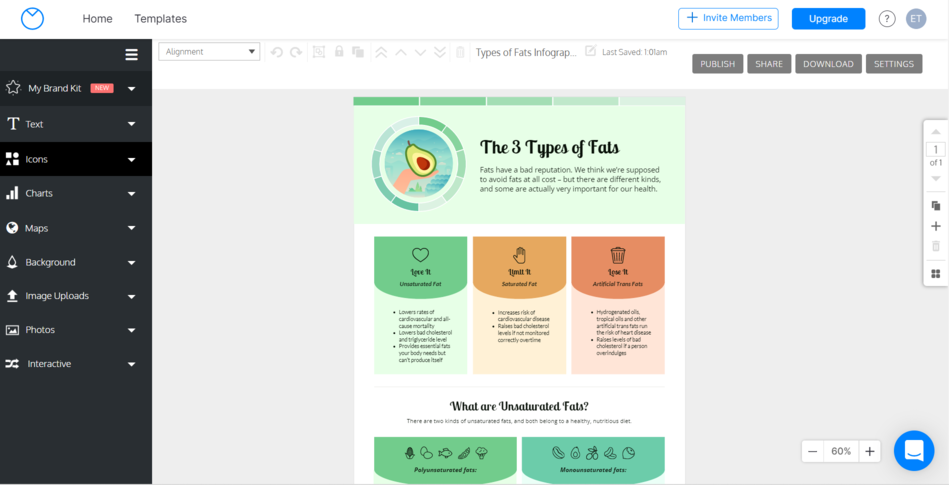Select 'The 3 Types of Fats' heading

[x=550, y=147]
